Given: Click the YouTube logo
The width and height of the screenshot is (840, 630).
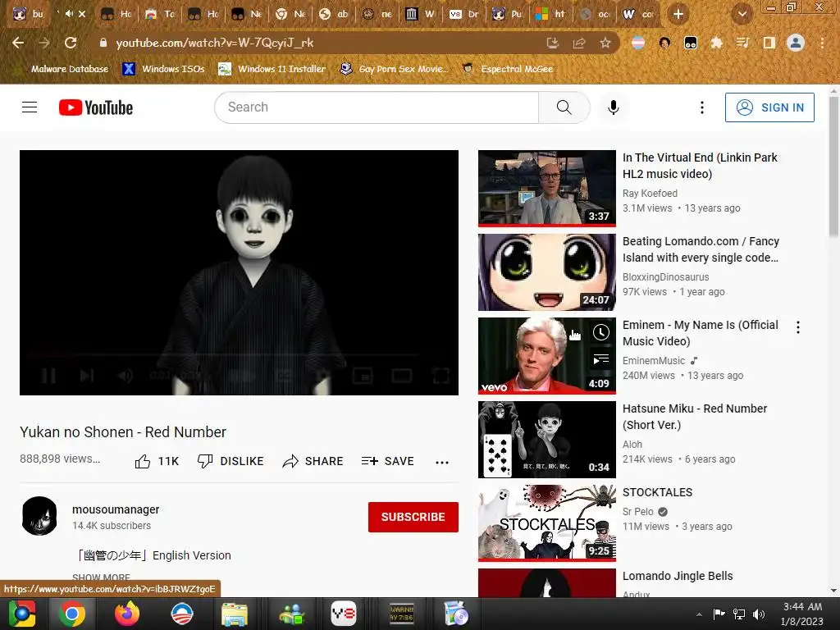Looking at the screenshot, I should (96, 107).
